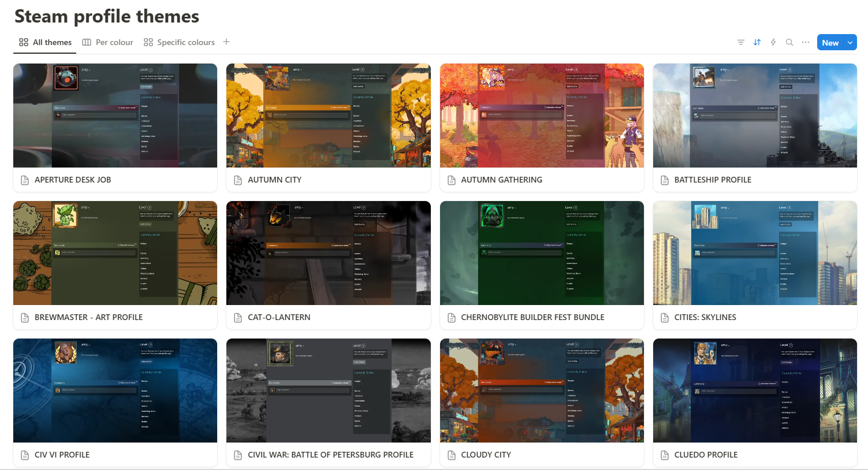This screenshot has width=868, height=472.
Task: Open the Cluedo Profile preview thumbnail
Action: pyautogui.click(x=755, y=391)
